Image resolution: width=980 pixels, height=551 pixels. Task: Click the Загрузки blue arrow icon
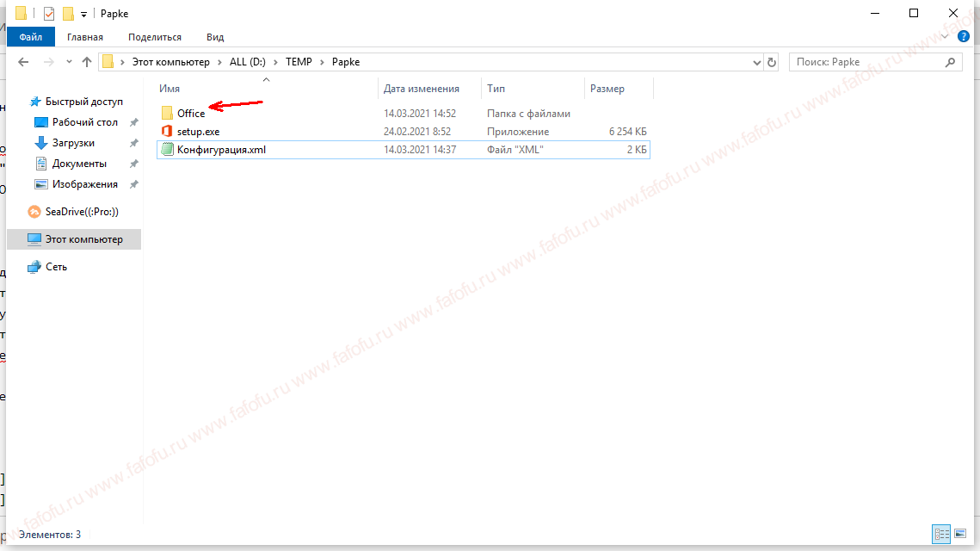[41, 143]
